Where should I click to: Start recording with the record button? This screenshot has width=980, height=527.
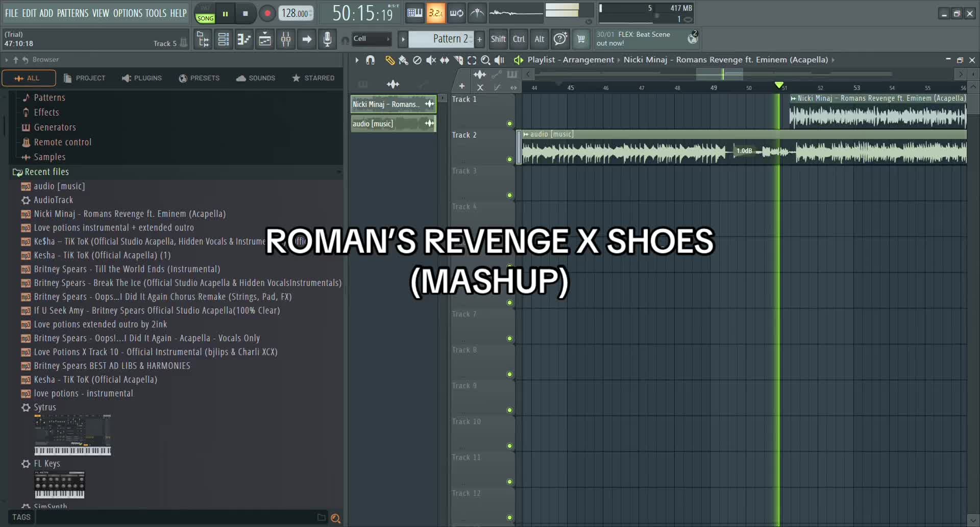pos(267,13)
